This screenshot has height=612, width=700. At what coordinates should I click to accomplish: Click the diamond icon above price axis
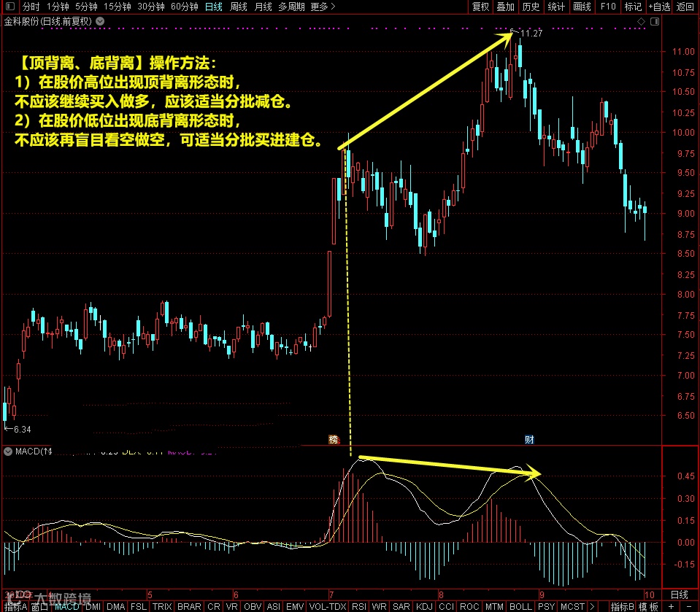pos(642,21)
